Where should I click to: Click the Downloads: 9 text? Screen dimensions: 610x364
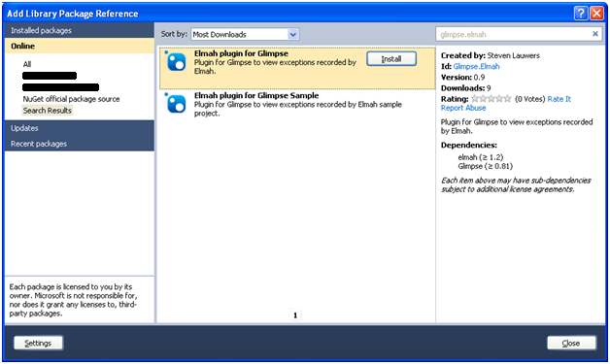point(465,88)
